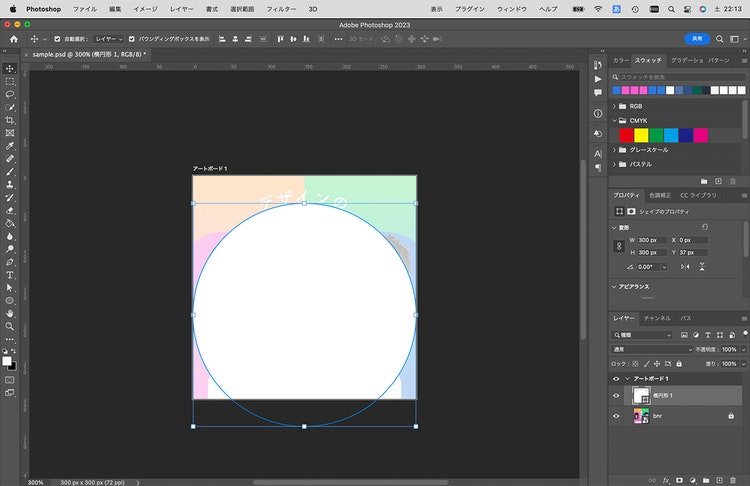Image resolution: width=750 pixels, height=486 pixels.
Task: Select the Lasso tool
Action: click(10, 95)
